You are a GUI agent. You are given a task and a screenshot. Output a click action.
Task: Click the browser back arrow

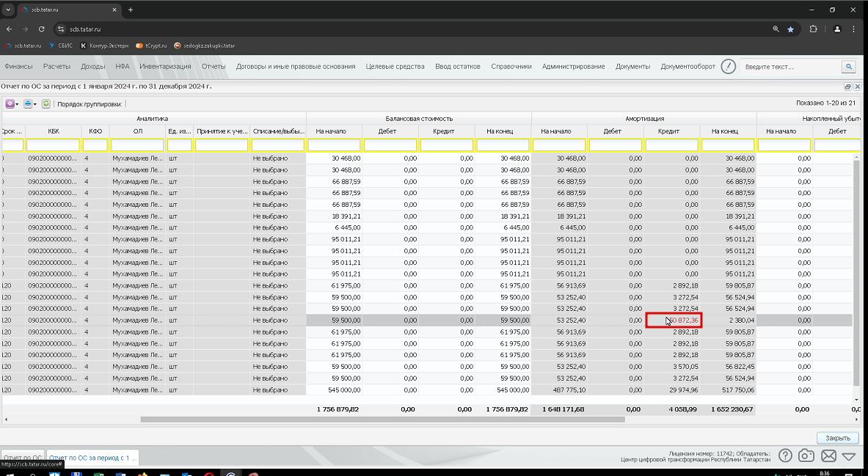click(10, 29)
